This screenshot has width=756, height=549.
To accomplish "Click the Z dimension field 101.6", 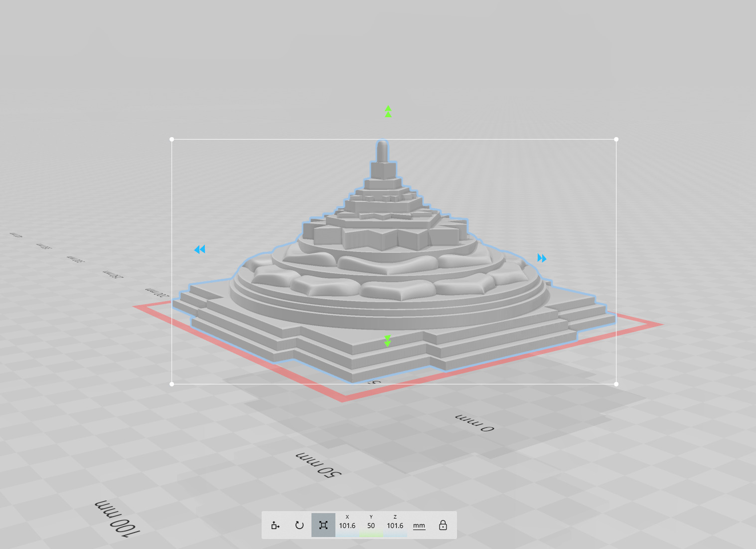I will (x=395, y=525).
